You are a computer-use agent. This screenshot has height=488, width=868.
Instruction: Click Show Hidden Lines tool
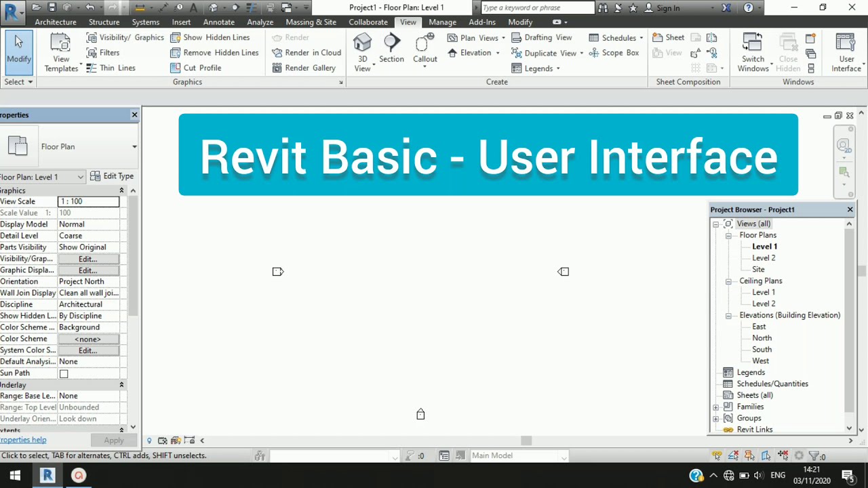click(210, 37)
